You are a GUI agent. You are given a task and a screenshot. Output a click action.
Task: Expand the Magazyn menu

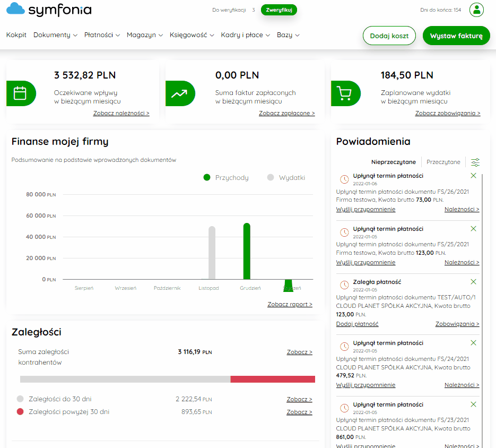coord(145,35)
